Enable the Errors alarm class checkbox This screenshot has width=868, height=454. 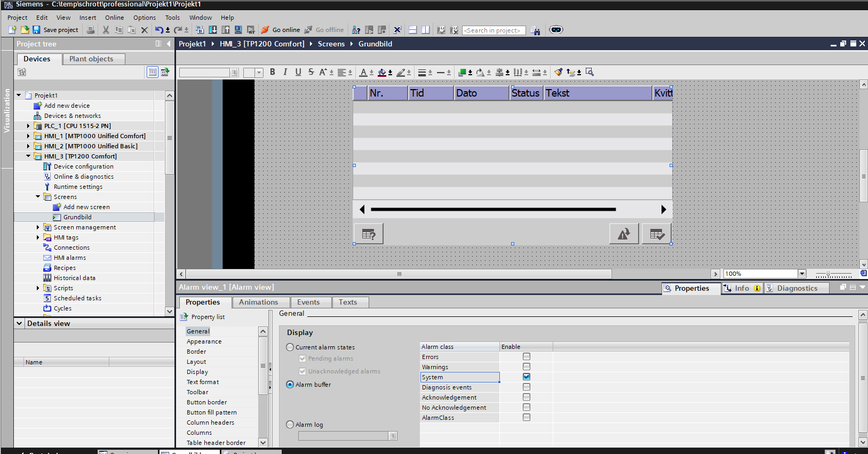pyautogui.click(x=527, y=356)
